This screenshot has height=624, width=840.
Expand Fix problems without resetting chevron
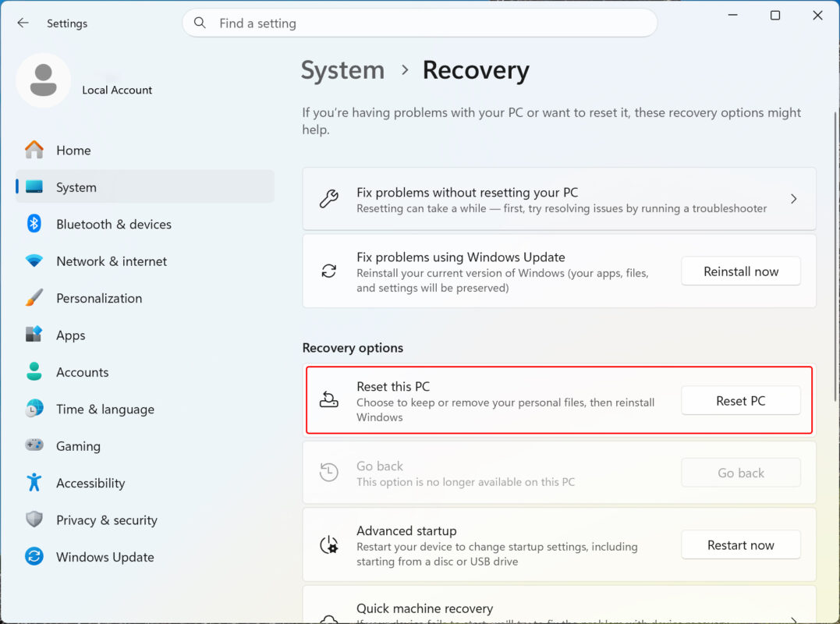point(793,199)
